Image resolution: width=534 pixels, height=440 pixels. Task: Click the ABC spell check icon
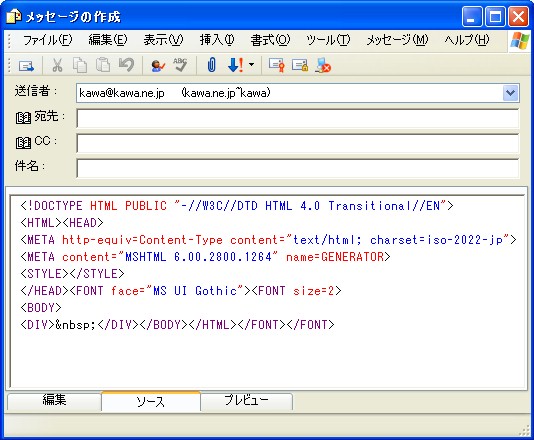point(180,64)
